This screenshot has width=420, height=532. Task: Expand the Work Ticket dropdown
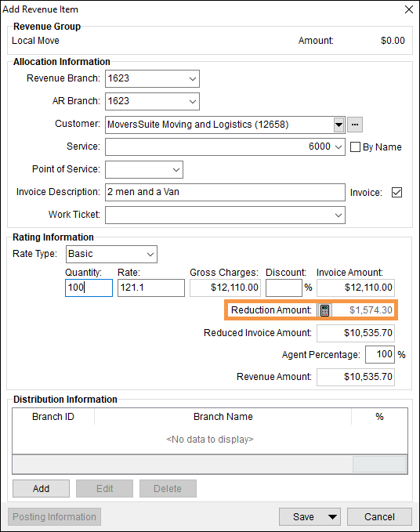pos(339,215)
